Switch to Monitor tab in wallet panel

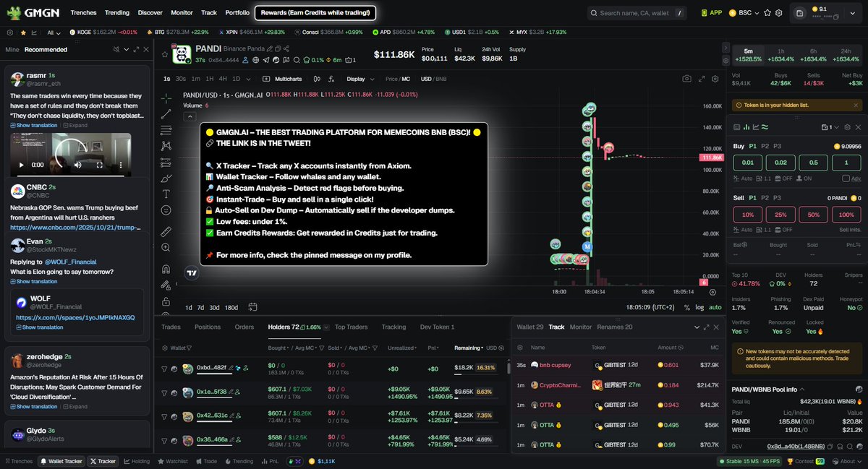580,327
